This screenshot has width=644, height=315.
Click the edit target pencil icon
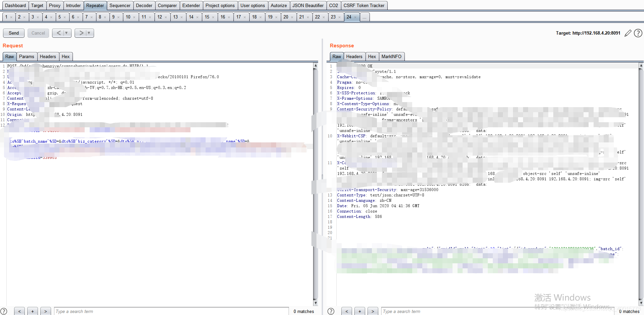click(628, 33)
